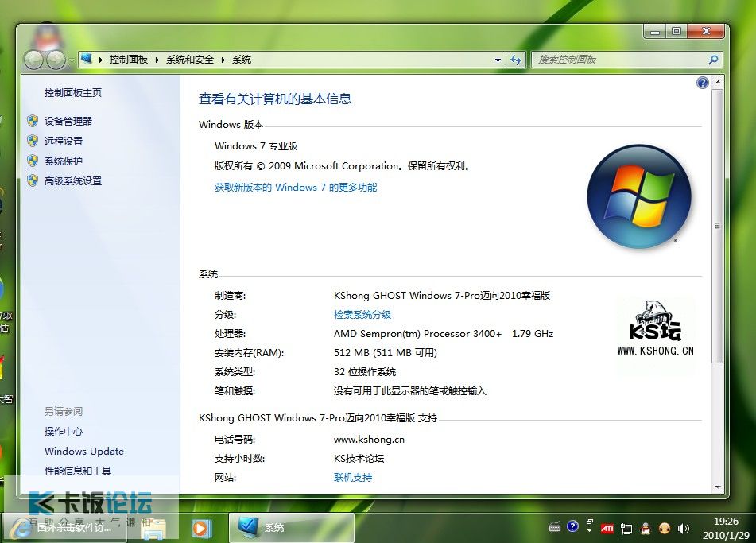Expand the arrow after 系统和安全 in breadcrumb
Screen dimensions: 756x543
tap(223, 60)
